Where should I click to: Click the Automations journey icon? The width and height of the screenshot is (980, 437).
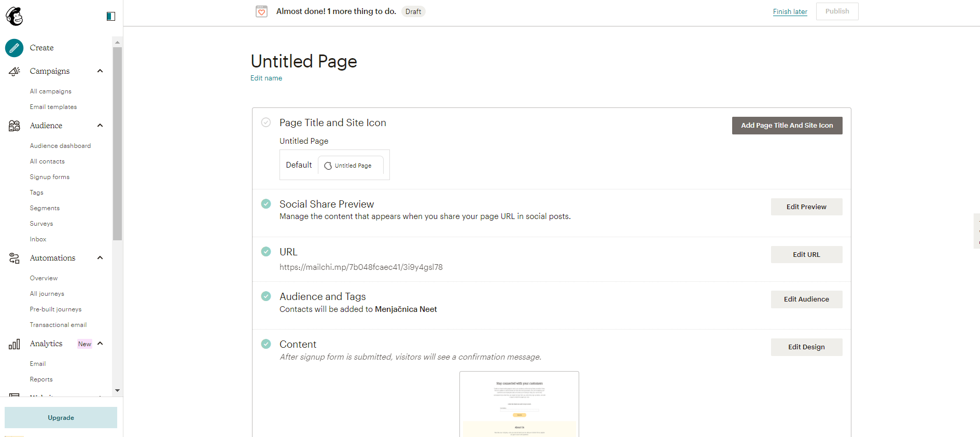pos(15,258)
